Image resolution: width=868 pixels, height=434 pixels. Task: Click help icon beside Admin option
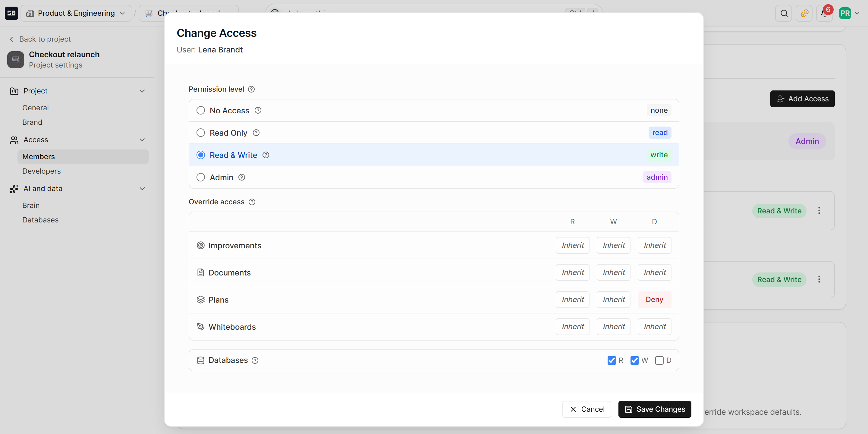[242, 177]
